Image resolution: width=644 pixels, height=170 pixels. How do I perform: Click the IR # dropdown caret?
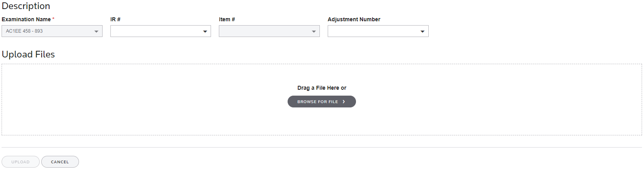[x=205, y=31]
